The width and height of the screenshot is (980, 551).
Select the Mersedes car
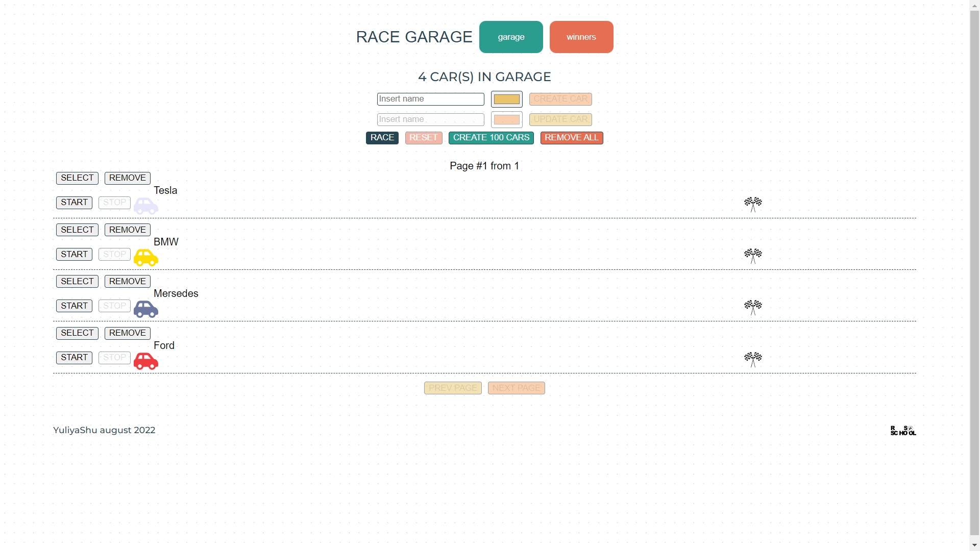click(77, 281)
